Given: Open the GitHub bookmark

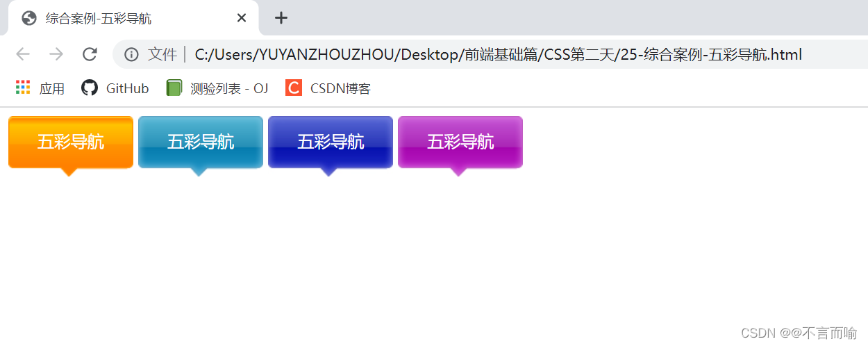Looking at the screenshot, I should (115, 88).
